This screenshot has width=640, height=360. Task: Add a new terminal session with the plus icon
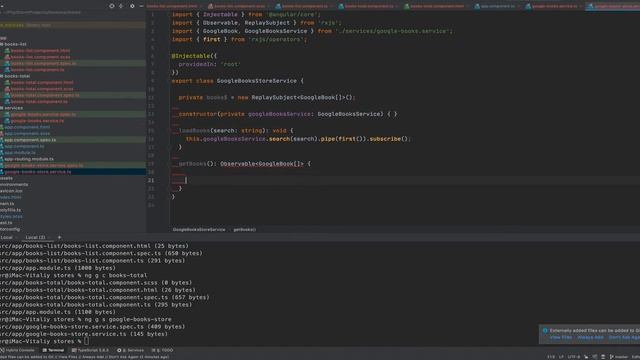click(59, 237)
